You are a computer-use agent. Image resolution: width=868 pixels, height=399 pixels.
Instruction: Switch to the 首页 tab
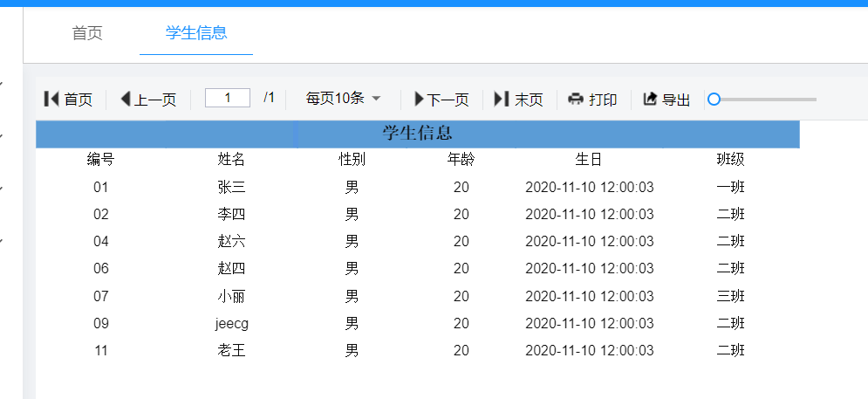(87, 32)
